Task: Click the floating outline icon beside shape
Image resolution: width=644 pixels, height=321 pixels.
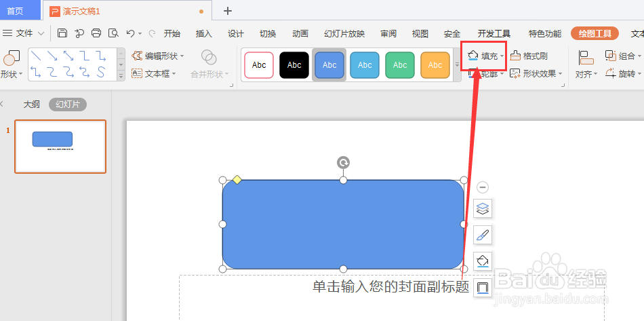Action: [483, 287]
